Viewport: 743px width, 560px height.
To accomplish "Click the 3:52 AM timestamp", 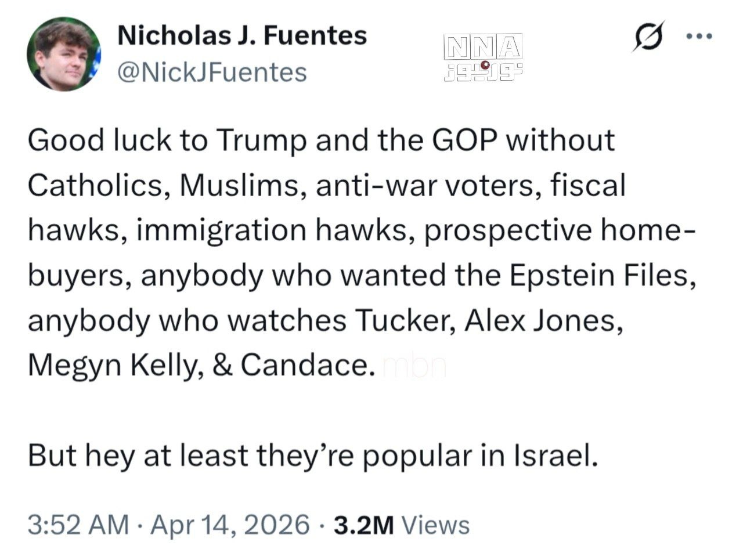I will point(78,525).
